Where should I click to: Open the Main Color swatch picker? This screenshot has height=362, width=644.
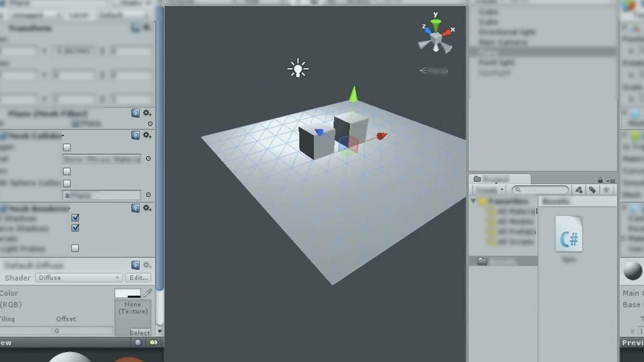tap(128, 293)
